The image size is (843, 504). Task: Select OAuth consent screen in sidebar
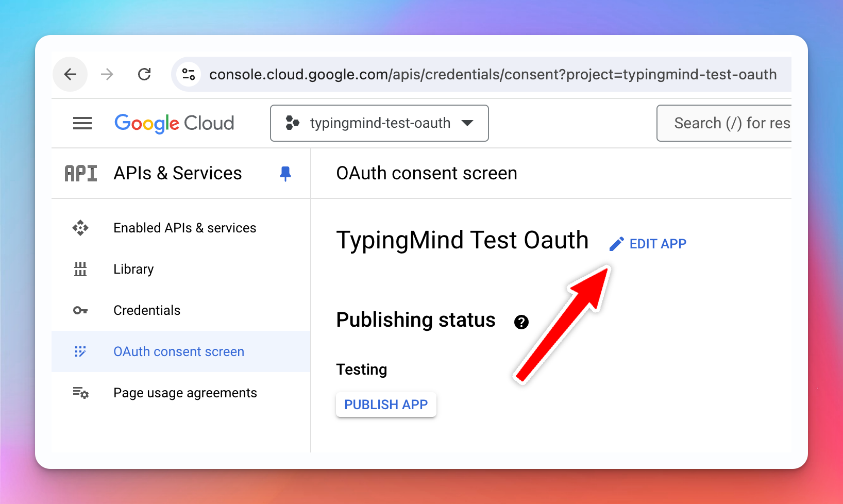click(x=181, y=351)
